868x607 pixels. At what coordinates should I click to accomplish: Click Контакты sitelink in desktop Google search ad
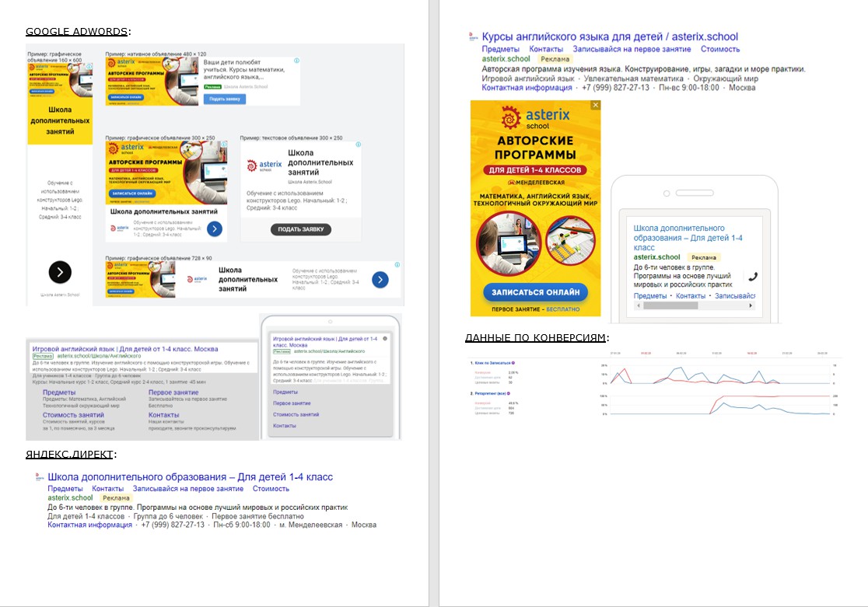tap(164, 414)
